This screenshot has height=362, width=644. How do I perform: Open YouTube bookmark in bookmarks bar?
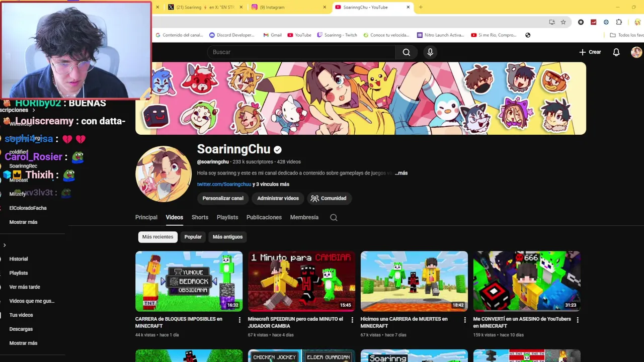(299, 35)
